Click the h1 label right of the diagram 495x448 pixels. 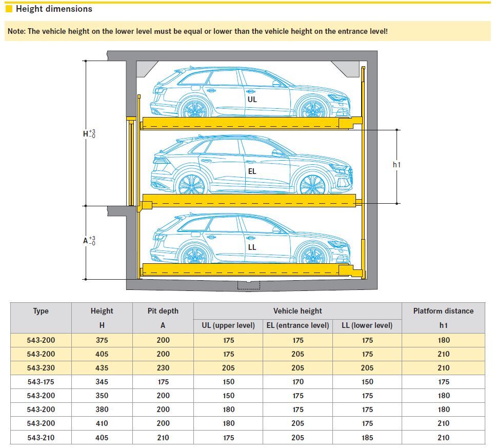click(x=397, y=164)
